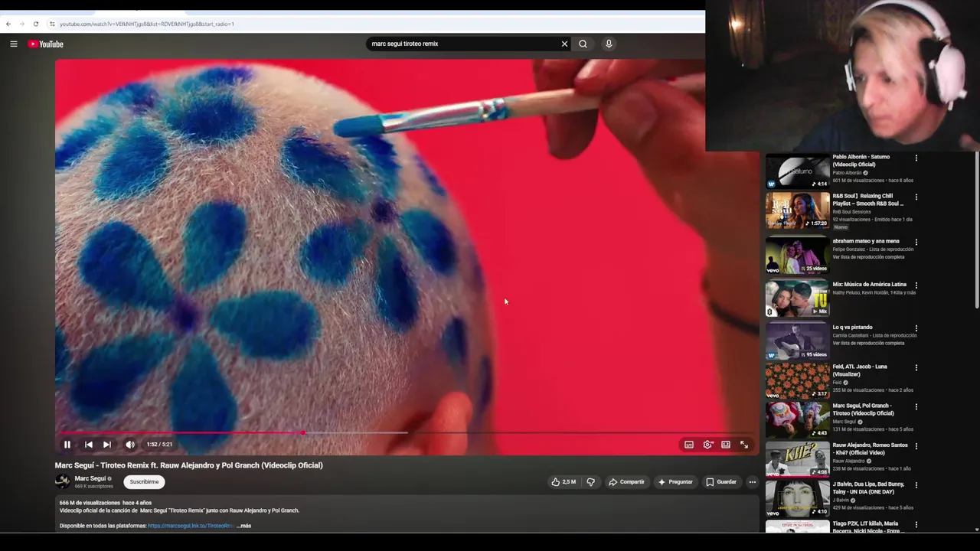Click the video title text

(188, 465)
